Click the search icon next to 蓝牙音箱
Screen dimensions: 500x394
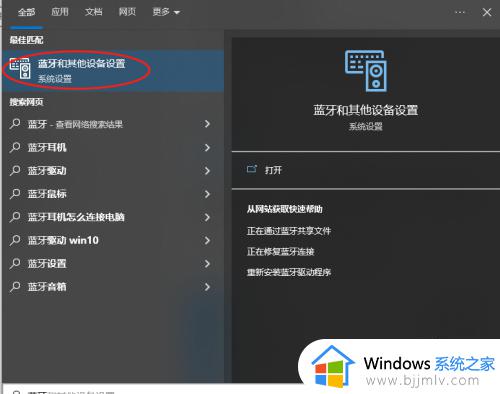[x=15, y=287]
